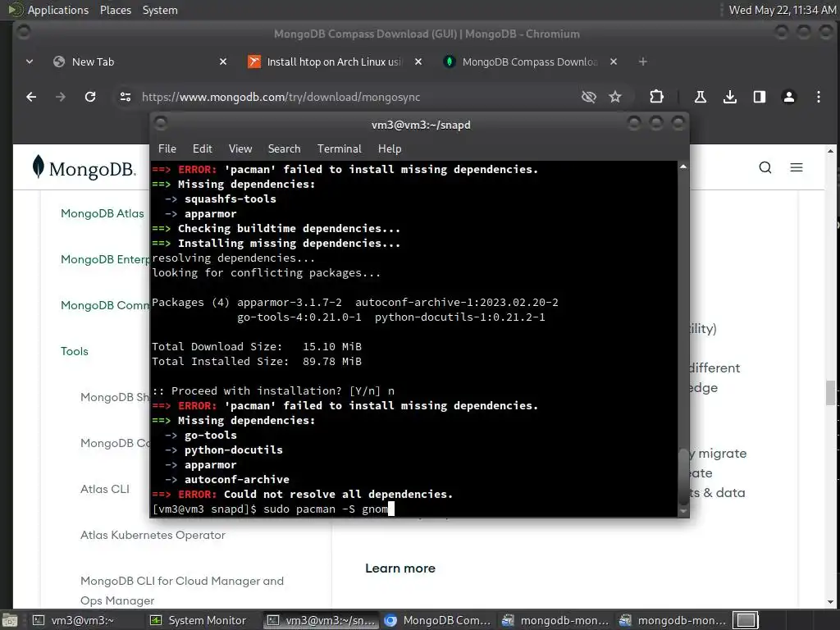Switch to vm3@vm3:~ terminal taskbar item
The height and width of the screenshot is (630, 840).
click(x=84, y=620)
